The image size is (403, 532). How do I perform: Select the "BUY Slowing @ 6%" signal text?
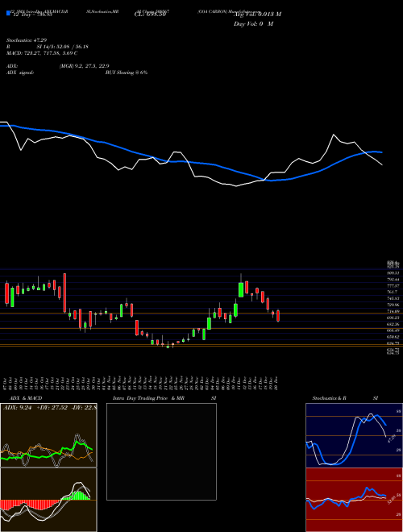pyautogui.click(x=127, y=73)
